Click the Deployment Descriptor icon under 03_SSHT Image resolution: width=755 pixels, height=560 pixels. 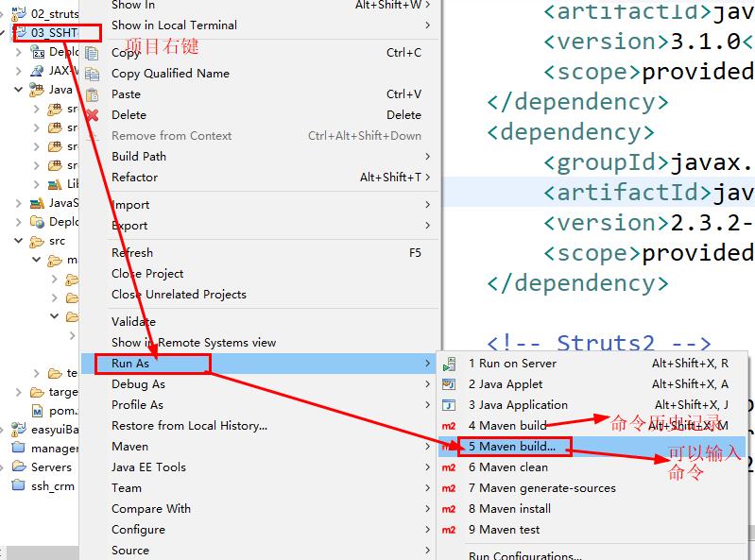pyautogui.click(x=37, y=52)
